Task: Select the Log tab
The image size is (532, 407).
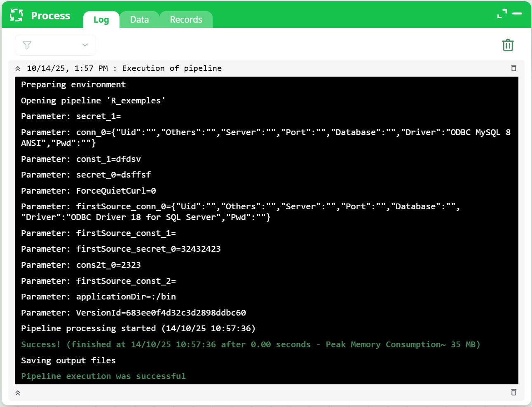Action: 101,19
